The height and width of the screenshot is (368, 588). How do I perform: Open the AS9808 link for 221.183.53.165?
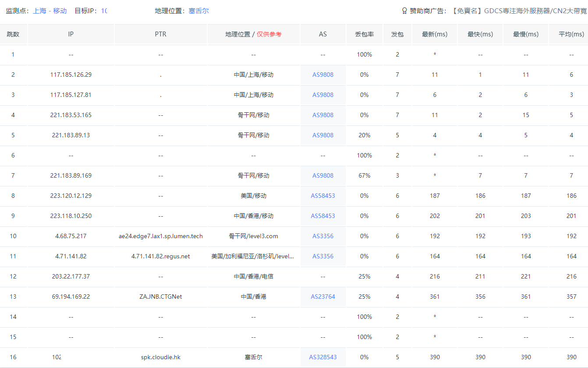tap(323, 115)
